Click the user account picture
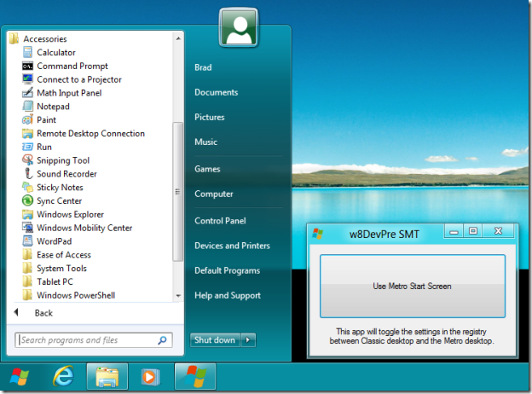 [238, 29]
